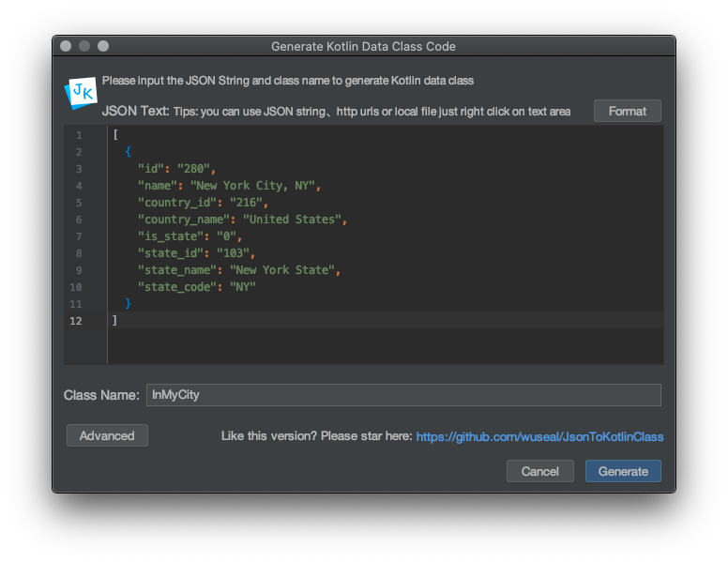Image resolution: width=728 pixels, height=562 pixels.
Task: Click Generate to create the data class
Action: (x=623, y=471)
